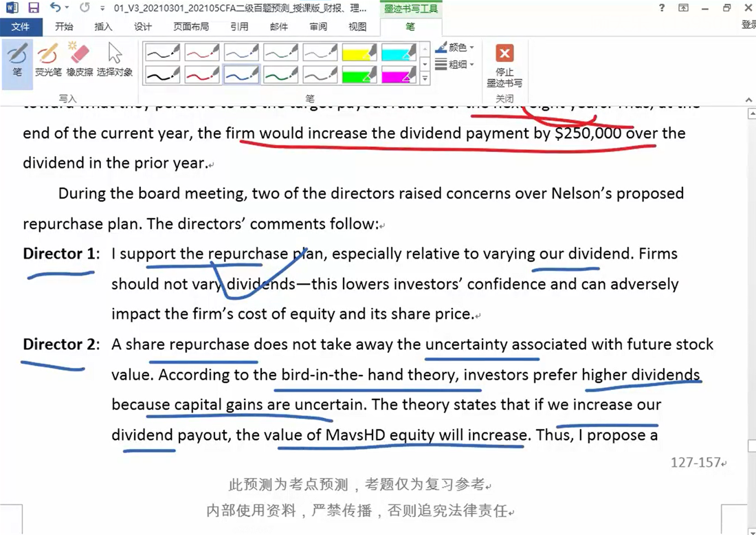Click the Redo/Repeat icon
The width and height of the screenshot is (756, 535).
(x=85, y=8)
